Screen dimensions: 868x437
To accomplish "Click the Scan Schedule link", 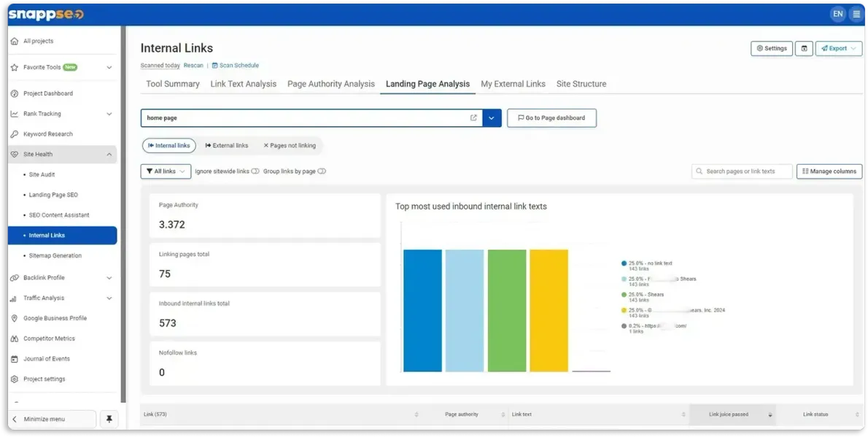I will [236, 66].
